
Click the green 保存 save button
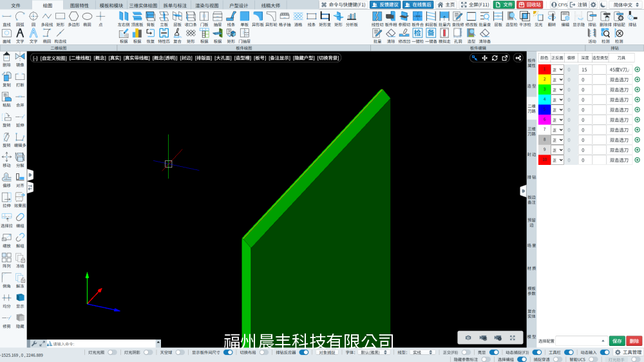pyautogui.click(x=617, y=341)
